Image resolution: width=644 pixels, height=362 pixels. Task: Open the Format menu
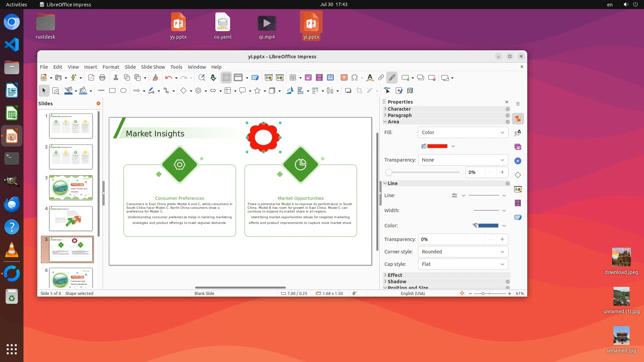pos(111,67)
